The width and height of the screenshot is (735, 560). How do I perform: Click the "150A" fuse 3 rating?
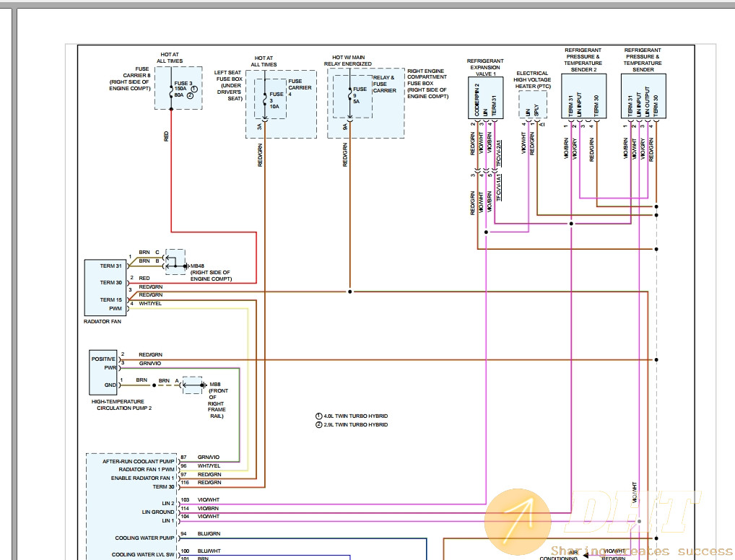(x=181, y=89)
